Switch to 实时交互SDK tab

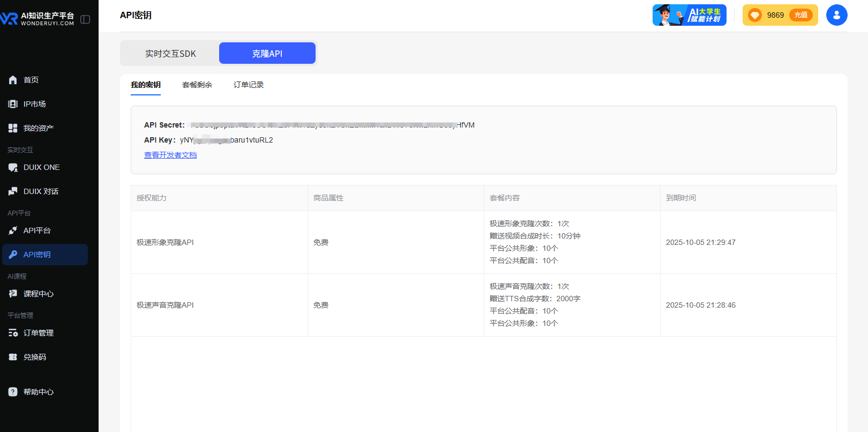pyautogui.click(x=170, y=54)
